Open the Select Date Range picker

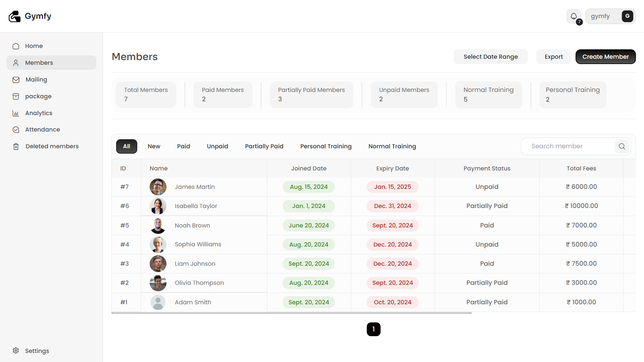coord(490,57)
